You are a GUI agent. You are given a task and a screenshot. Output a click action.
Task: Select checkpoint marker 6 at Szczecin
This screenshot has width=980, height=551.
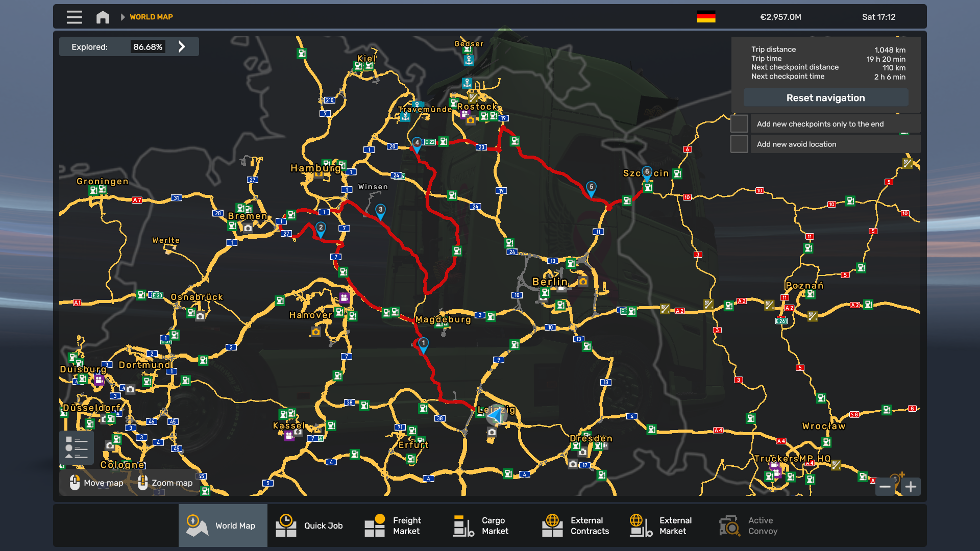(x=647, y=173)
